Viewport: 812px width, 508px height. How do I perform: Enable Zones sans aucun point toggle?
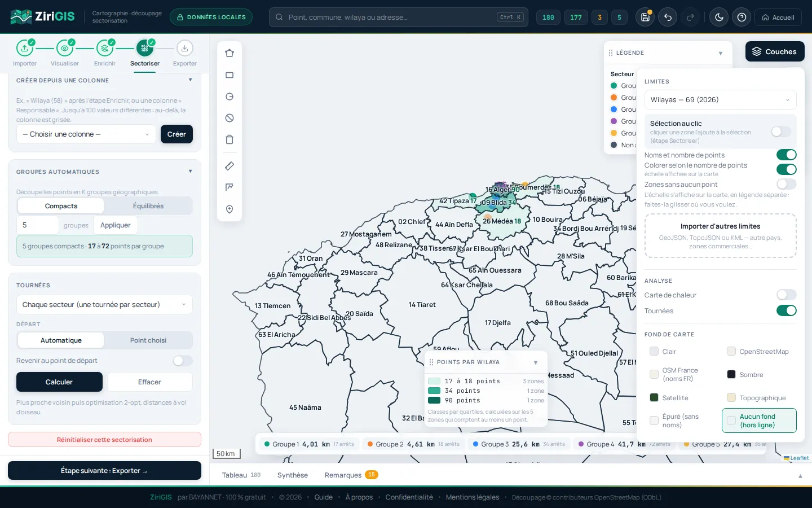coord(786,184)
